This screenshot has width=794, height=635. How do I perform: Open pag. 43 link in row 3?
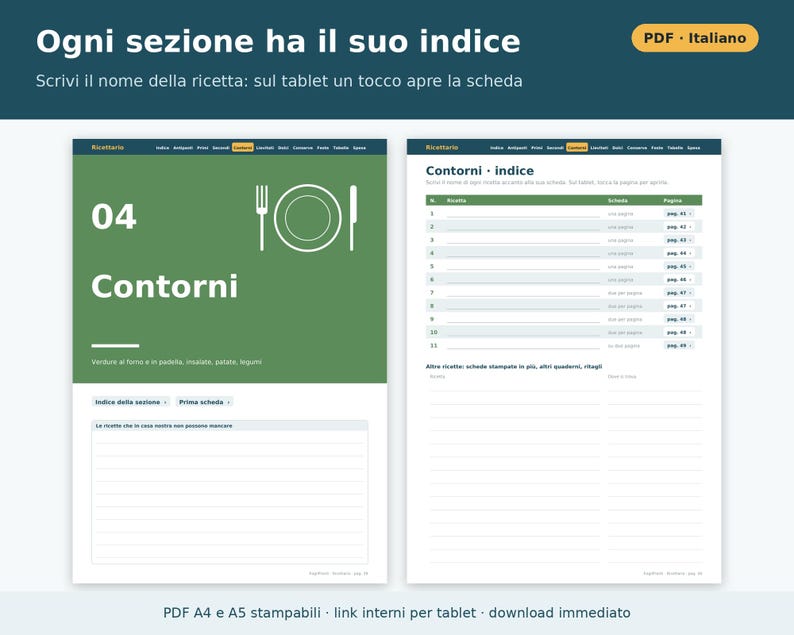[679, 240]
